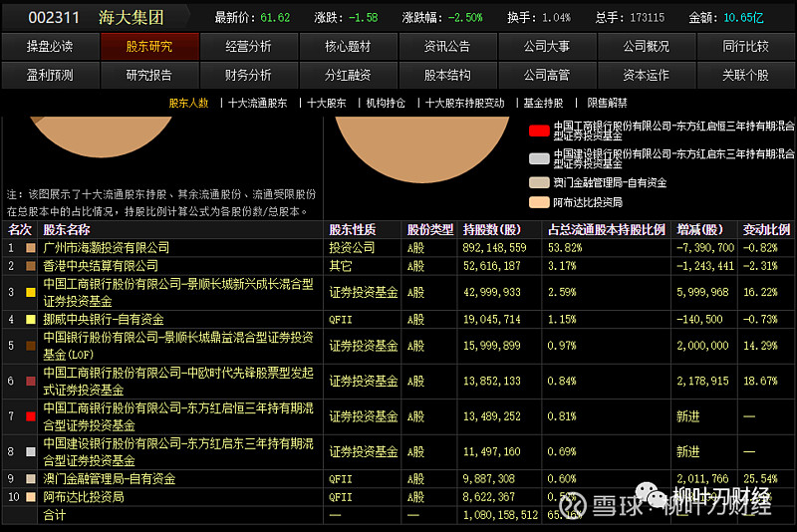Select the 股本结构 tab
797x532 pixels.
coord(447,75)
